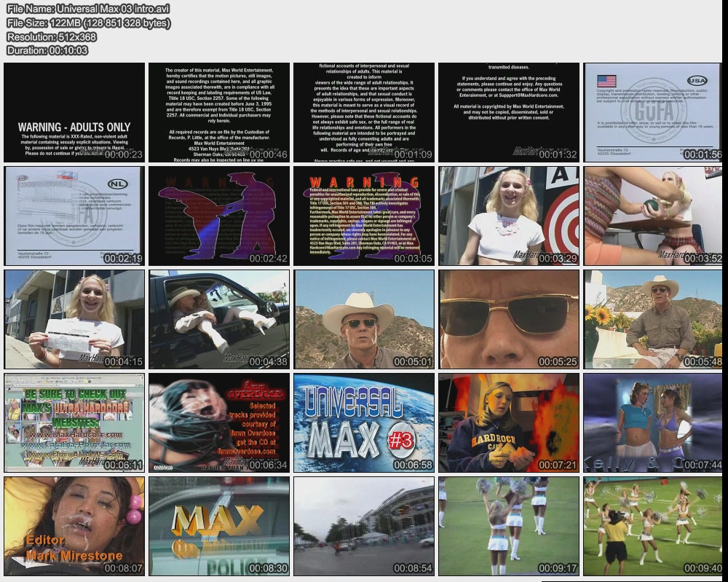Click the silhouette warning frame at 00:02:42

218,216
